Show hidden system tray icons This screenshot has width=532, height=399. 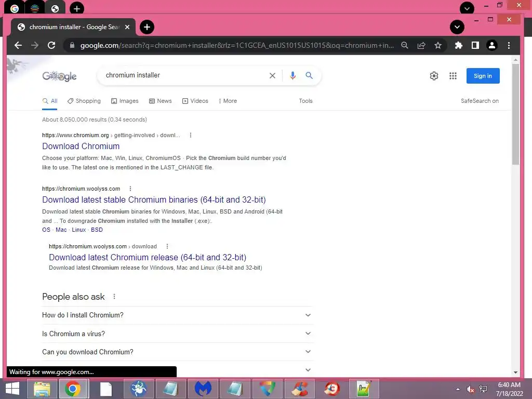pyautogui.click(x=458, y=389)
